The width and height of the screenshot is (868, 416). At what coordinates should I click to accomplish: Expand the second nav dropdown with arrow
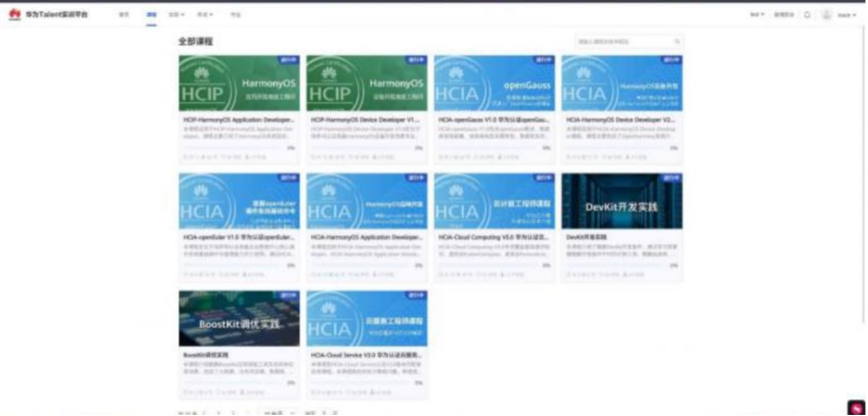pos(205,14)
